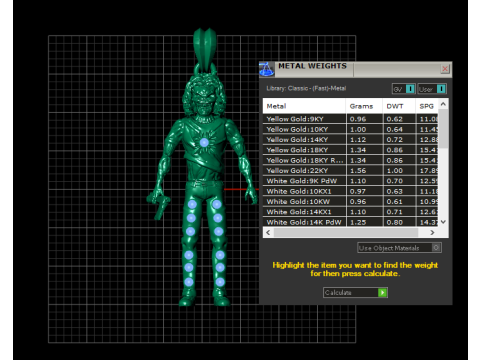Click the horizontal scrollbar thumb of metal table
This screenshot has height=360, width=480.
346,232
